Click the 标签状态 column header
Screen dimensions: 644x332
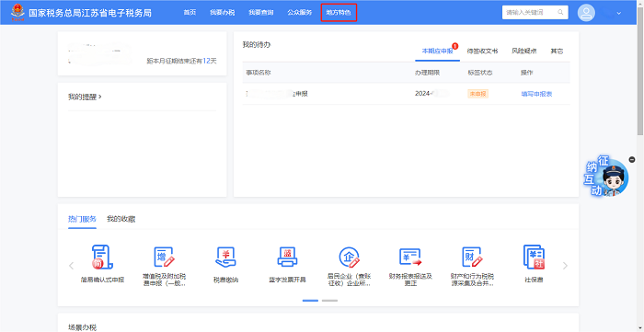point(480,73)
